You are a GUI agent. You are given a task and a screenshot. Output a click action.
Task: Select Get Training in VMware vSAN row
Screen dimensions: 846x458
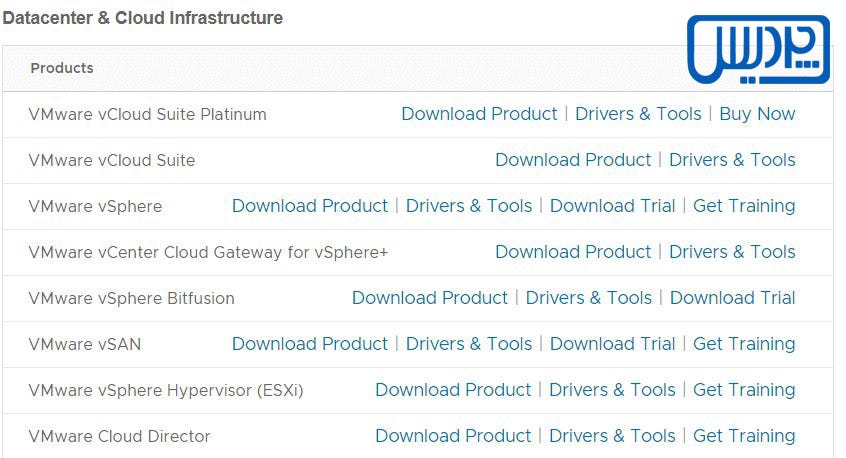coord(744,344)
